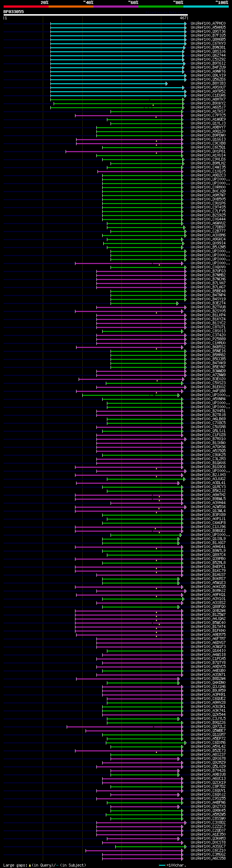Open hit UniRef100_A5AHG5
Image resolution: width=232 pixels, height=868 pixels.
pyautogui.click(x=208, y=28)
